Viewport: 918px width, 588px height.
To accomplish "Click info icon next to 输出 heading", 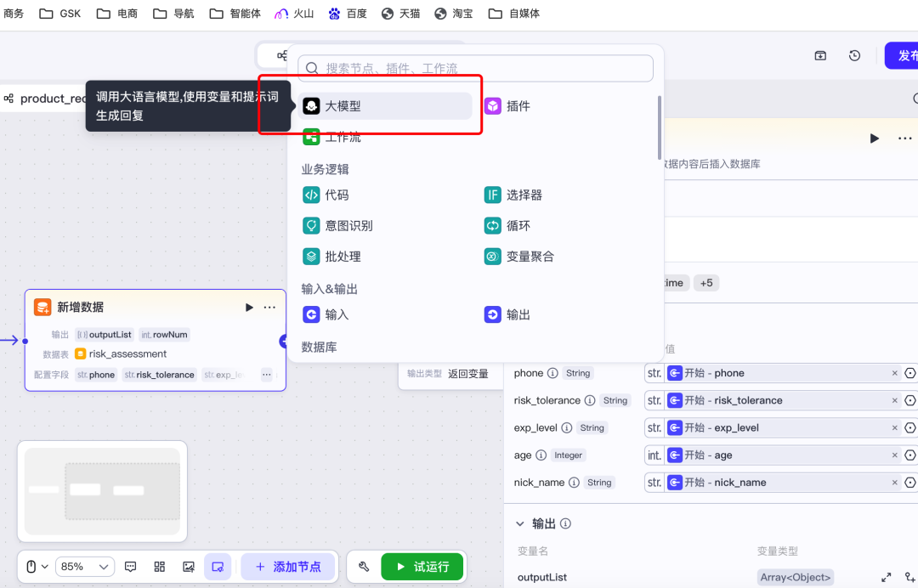I will pos(565,523).
